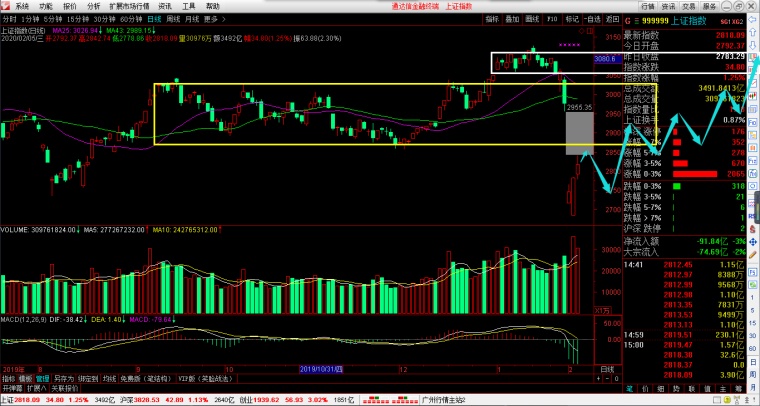Switch chart to 日线 daily period
The height and width of the screenshot is (406, 760).
click(153, 19)
